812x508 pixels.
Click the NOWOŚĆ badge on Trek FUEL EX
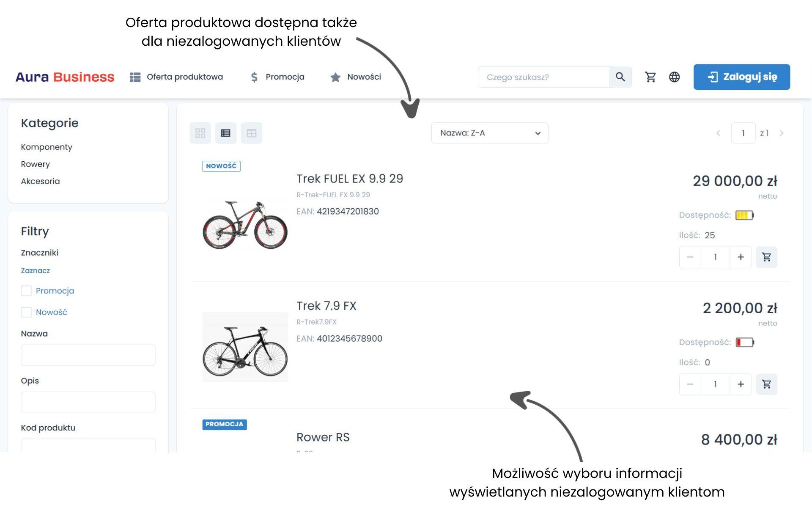point(222,166)
